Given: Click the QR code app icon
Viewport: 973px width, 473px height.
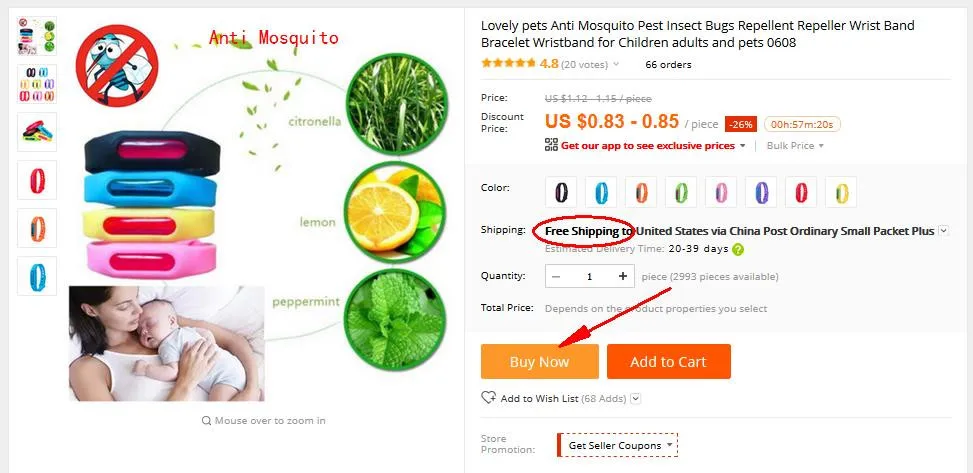Looking at the screenshot, I should click(x=551, y=145).
